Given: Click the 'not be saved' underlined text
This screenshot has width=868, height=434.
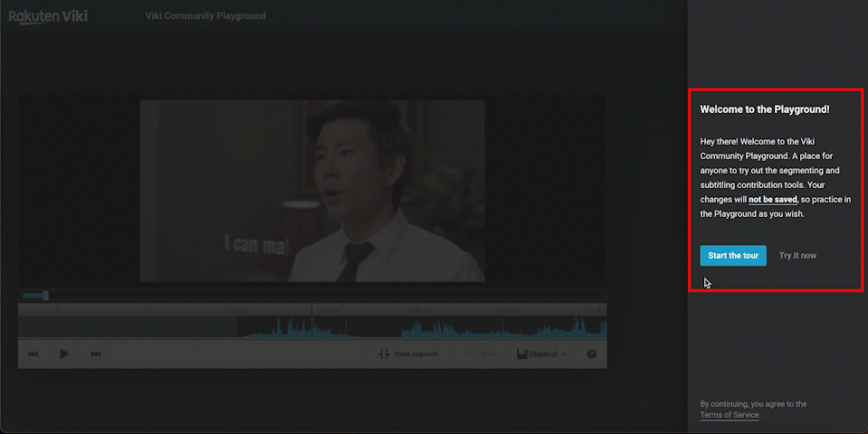Looking at the screenshot, I should point(773,200).
